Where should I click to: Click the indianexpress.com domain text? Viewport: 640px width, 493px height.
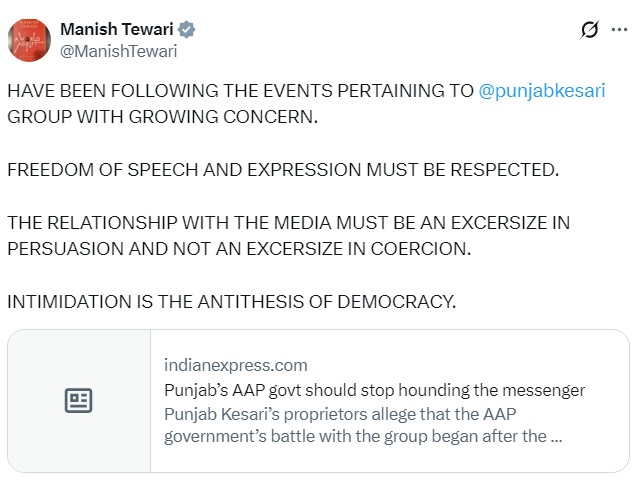[x=236, y=365]
